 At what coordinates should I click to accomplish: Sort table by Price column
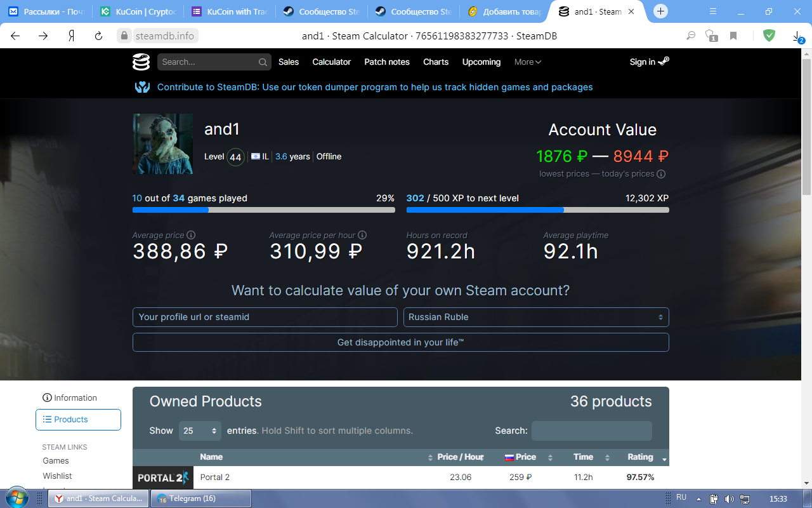pyautogui.click(x=525, y=457)
